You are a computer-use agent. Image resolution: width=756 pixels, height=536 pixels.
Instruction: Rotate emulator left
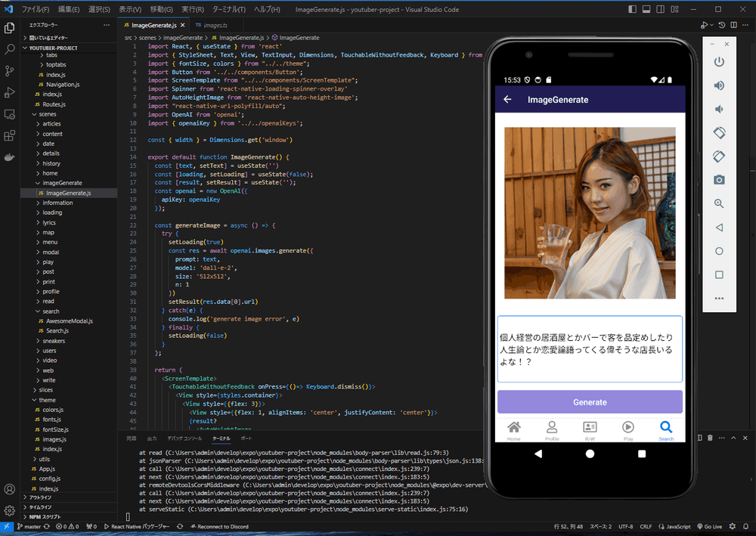click(719, 132)
